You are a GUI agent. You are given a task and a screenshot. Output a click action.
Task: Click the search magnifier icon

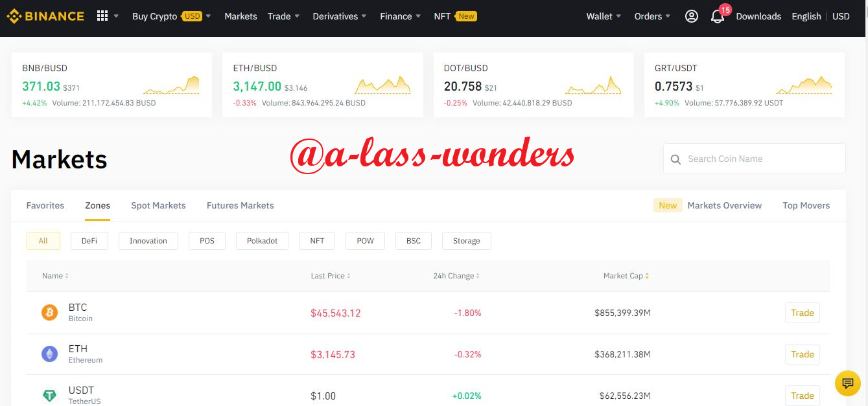(x=675, y=159)
